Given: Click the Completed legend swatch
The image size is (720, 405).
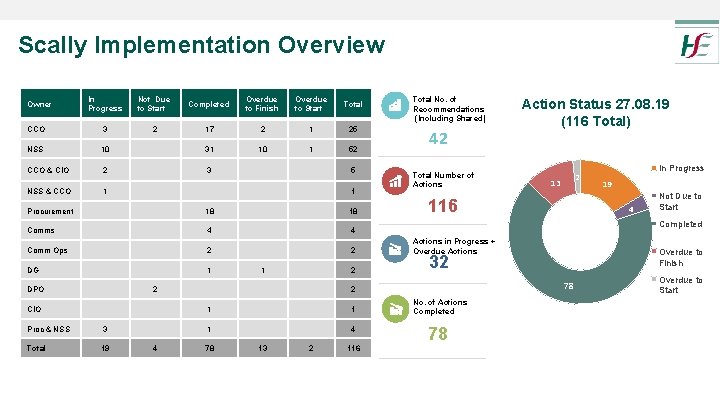Looking at the screenshot, I should [x=654, y=224].
